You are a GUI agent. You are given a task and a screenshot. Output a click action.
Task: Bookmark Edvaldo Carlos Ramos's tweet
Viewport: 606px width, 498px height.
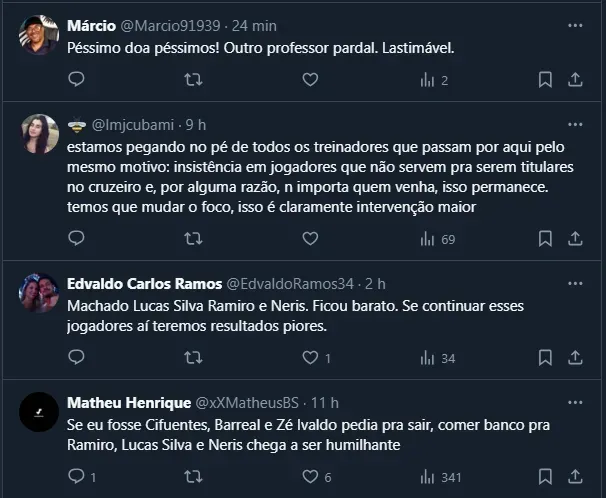pos(545,357)
